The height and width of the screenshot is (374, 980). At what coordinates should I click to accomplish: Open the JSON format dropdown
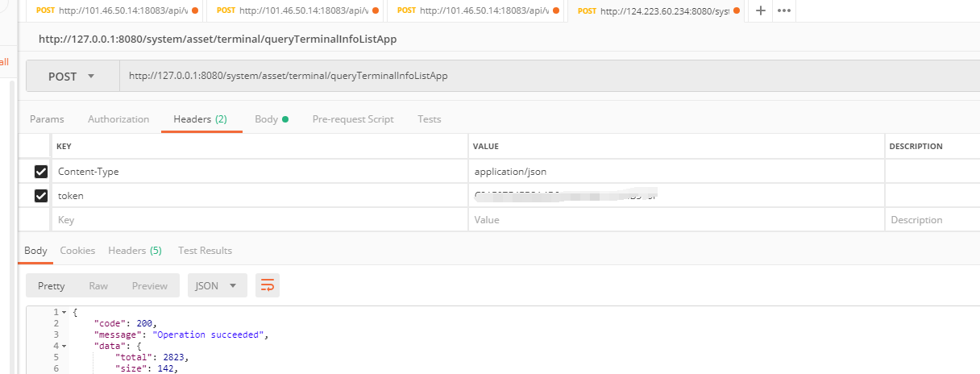(217, 285)
